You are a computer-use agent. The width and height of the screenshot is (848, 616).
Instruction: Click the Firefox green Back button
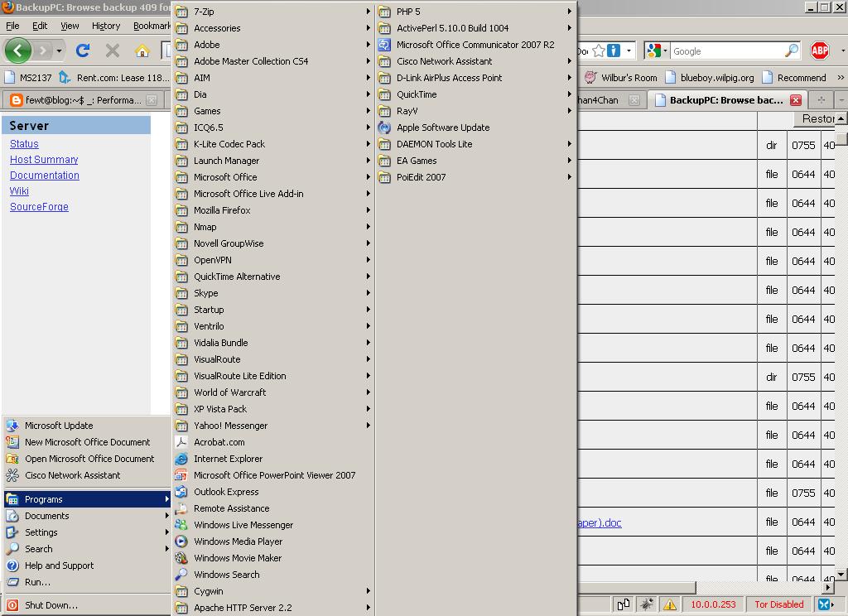pos(18,51)
